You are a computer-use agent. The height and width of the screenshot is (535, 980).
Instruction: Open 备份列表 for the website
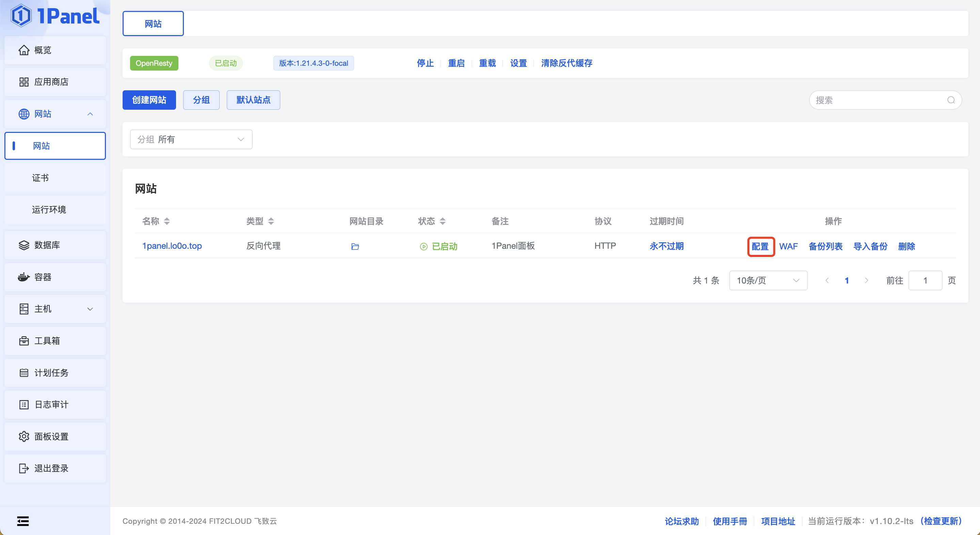(x=825, y=246)
